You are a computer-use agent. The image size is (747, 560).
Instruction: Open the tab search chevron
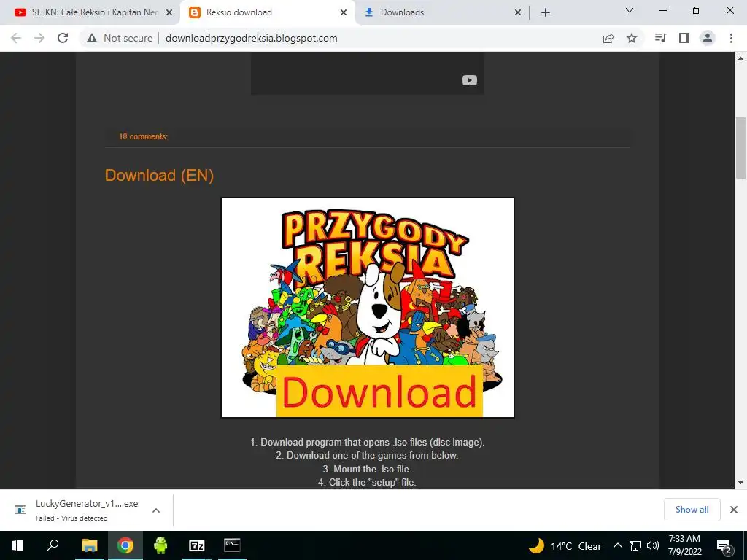[x=630, y=10]
